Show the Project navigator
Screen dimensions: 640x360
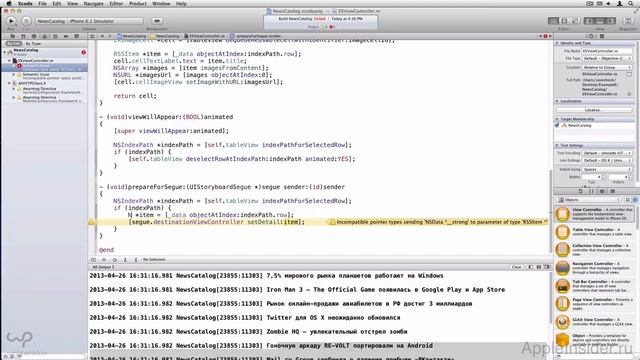click(x=12, y=36)
